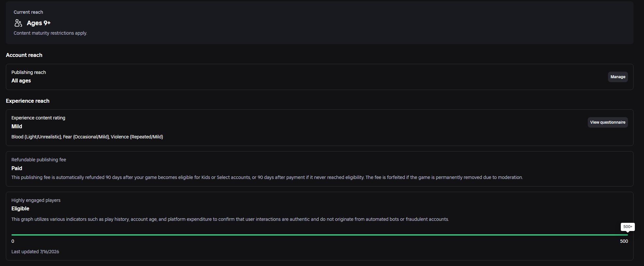Click the Account reach section heading
This screenshot has height=266, width=644.
pyautogui.click(x=24, y=55)
